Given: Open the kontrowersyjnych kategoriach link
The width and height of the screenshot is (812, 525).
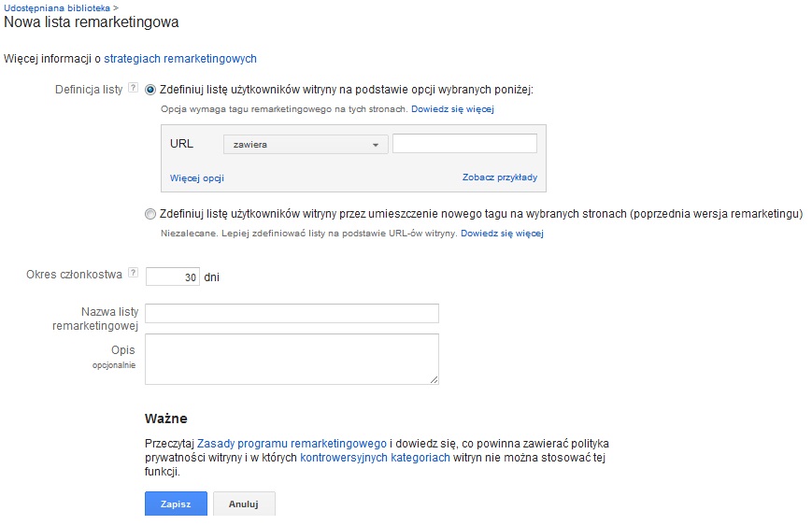Looking at the screenshot, I should (x=375, y=458).
